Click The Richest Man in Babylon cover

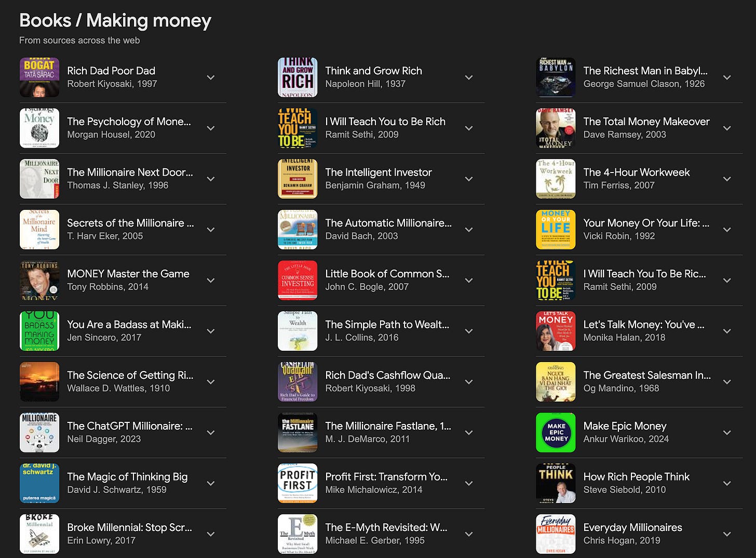556,77
